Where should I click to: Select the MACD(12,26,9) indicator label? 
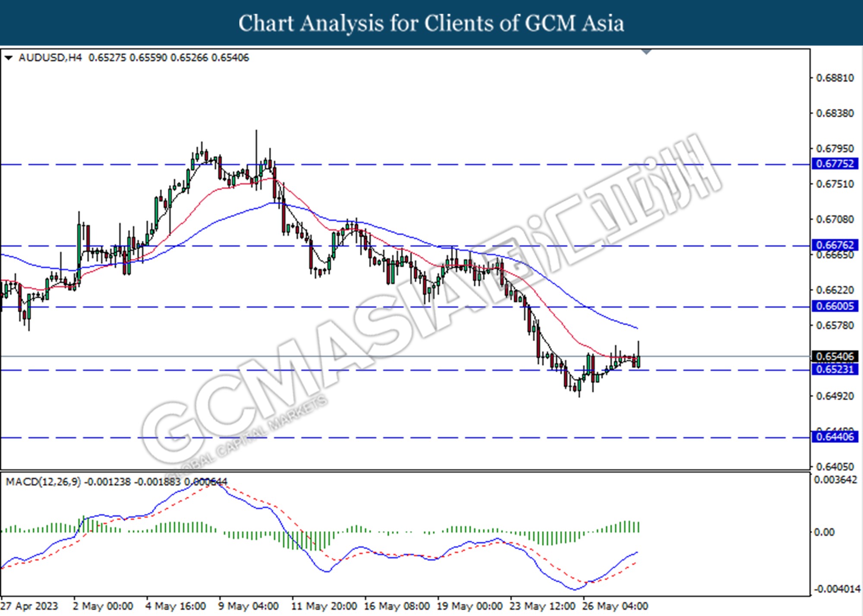43,481
